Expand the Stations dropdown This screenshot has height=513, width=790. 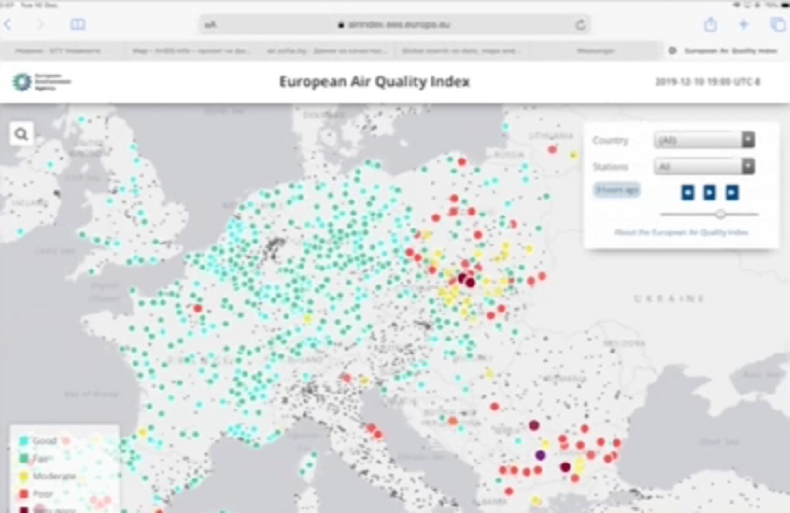tap(704, 167)
